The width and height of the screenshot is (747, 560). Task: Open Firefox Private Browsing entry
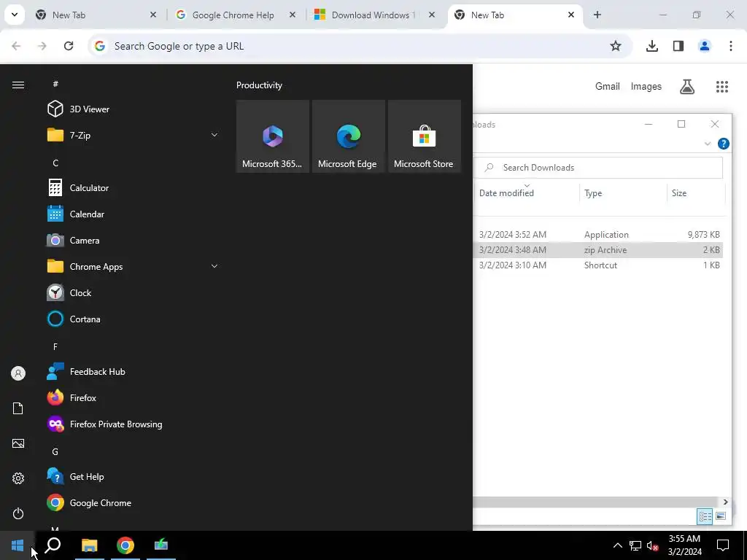point(133,424)
